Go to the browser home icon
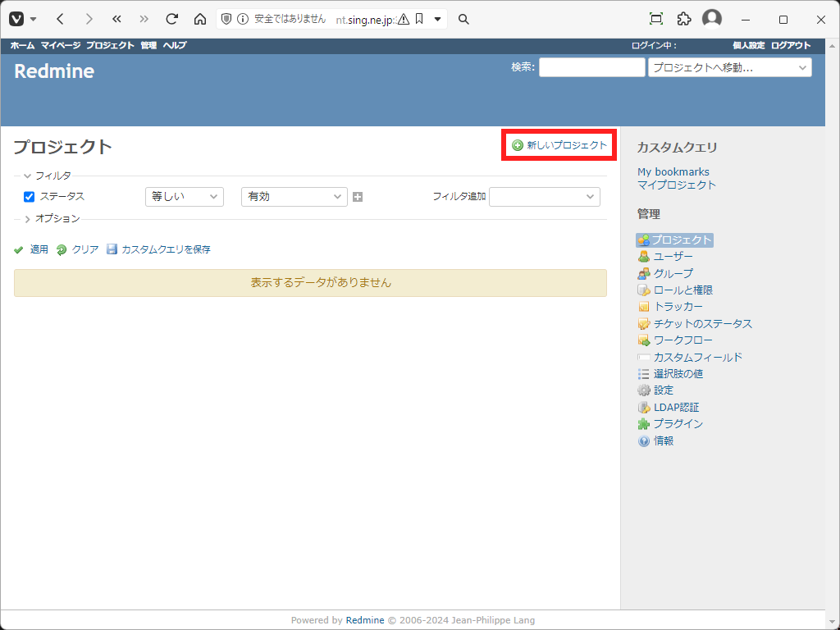Viewport: 840px width, 630px height. (200, 20)
